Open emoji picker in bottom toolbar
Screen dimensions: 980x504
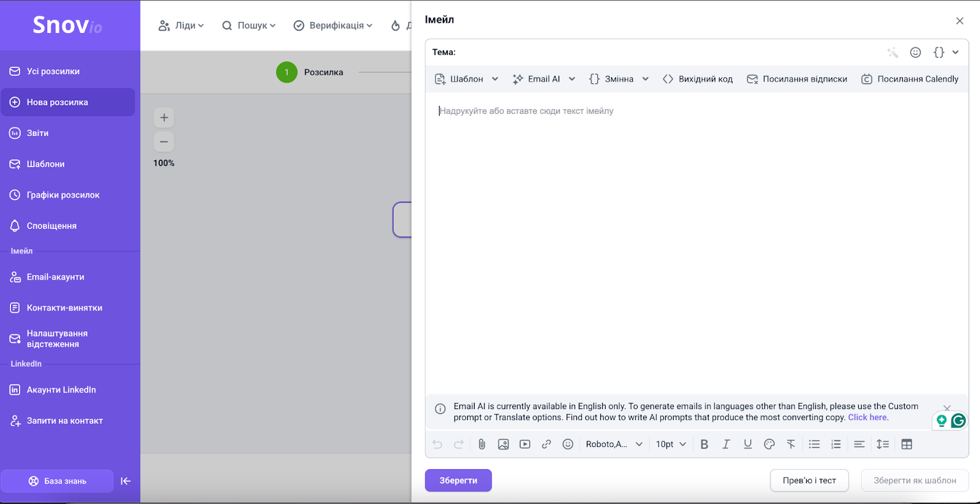point(568,445)
